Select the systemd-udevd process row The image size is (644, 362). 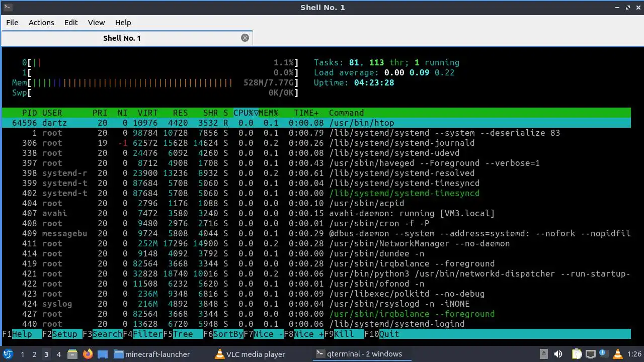[x=316, y=153]
